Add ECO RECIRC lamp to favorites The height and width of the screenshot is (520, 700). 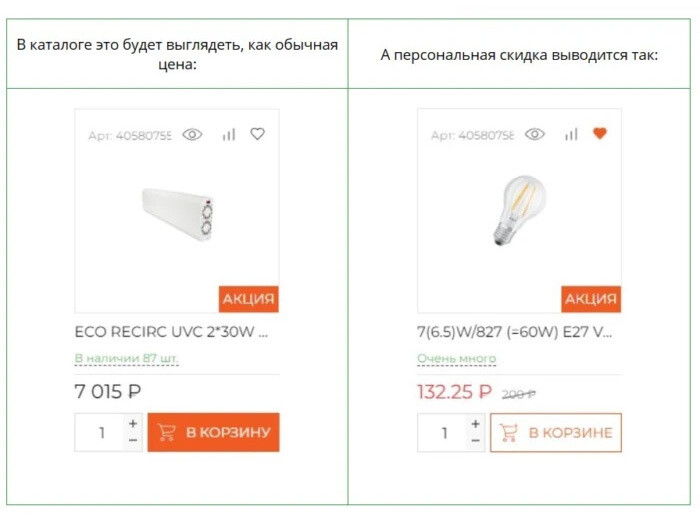257,134
